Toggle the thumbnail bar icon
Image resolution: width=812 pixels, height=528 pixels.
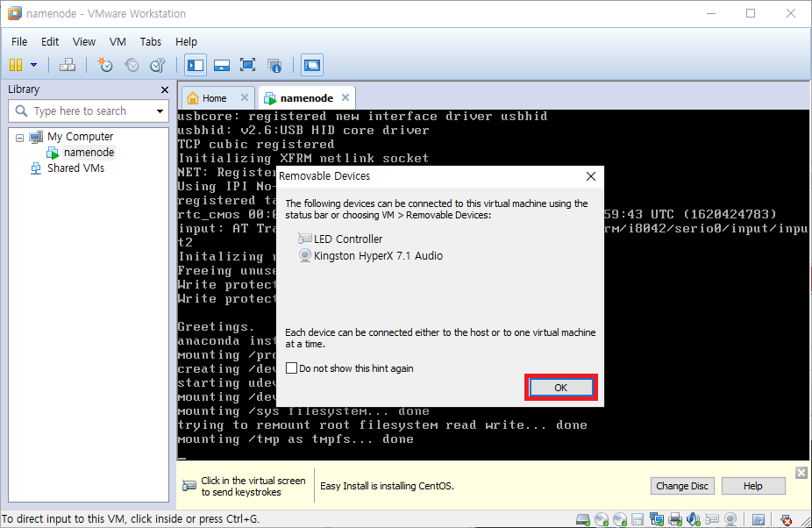point(222,65)
